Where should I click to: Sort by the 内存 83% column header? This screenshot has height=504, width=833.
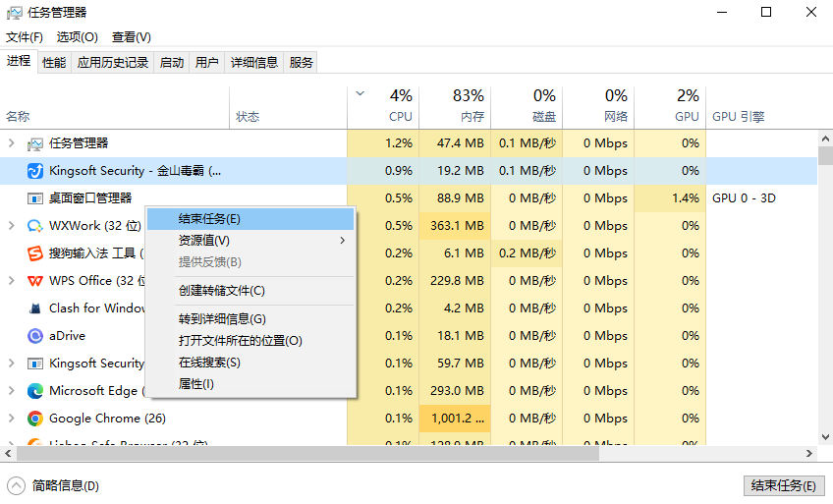455,108
